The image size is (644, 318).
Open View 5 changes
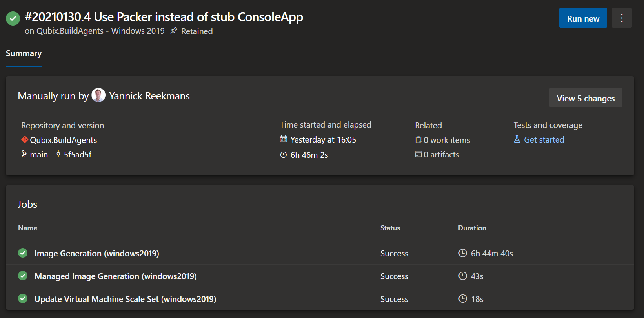click(586, 98)
